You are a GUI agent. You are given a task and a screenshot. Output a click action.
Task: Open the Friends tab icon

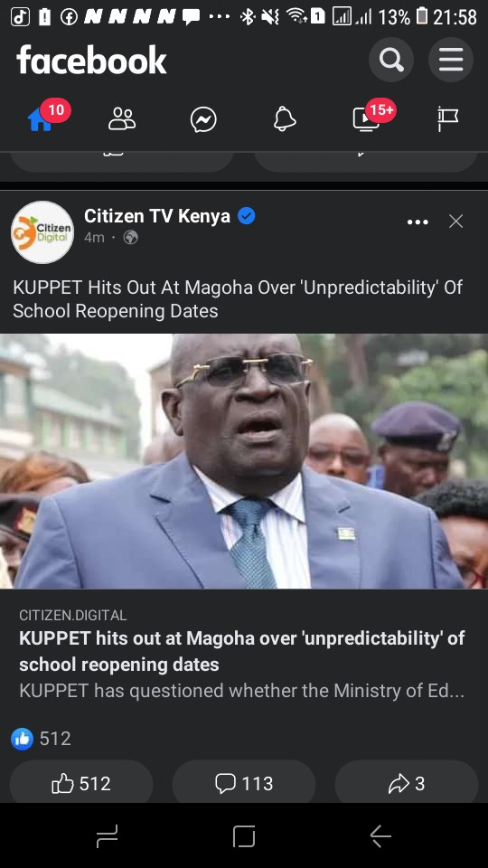122,119
